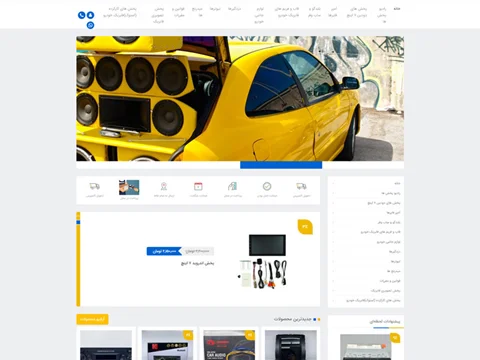Click the blue user account icon
Image resolution: width=480 pixels, height=360 pixels.
coord(90,15)
